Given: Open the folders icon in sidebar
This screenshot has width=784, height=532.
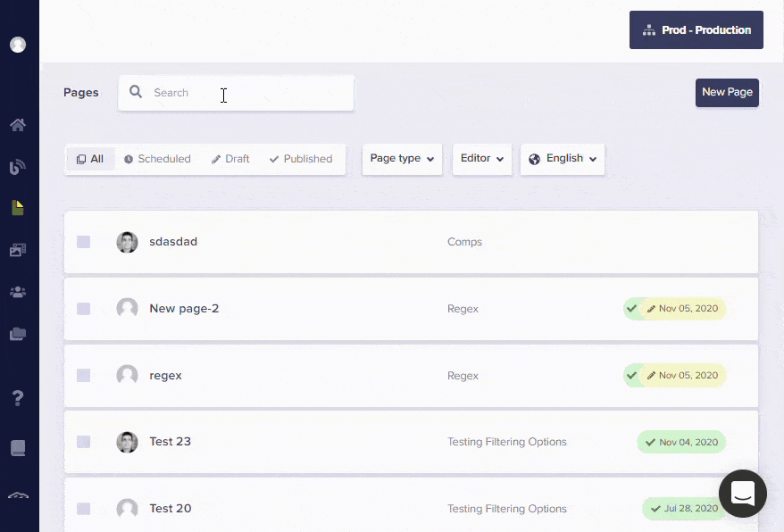Looking at the screenshot, I should point(18,335).
